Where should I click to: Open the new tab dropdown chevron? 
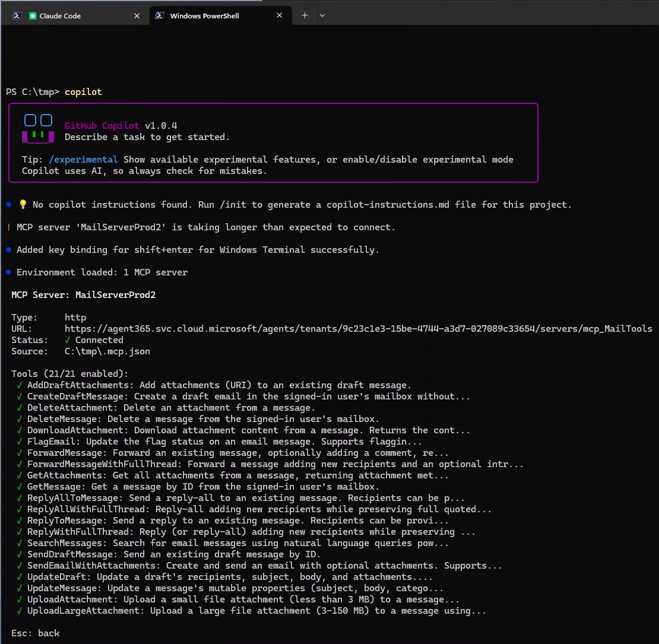pos(322,15)
